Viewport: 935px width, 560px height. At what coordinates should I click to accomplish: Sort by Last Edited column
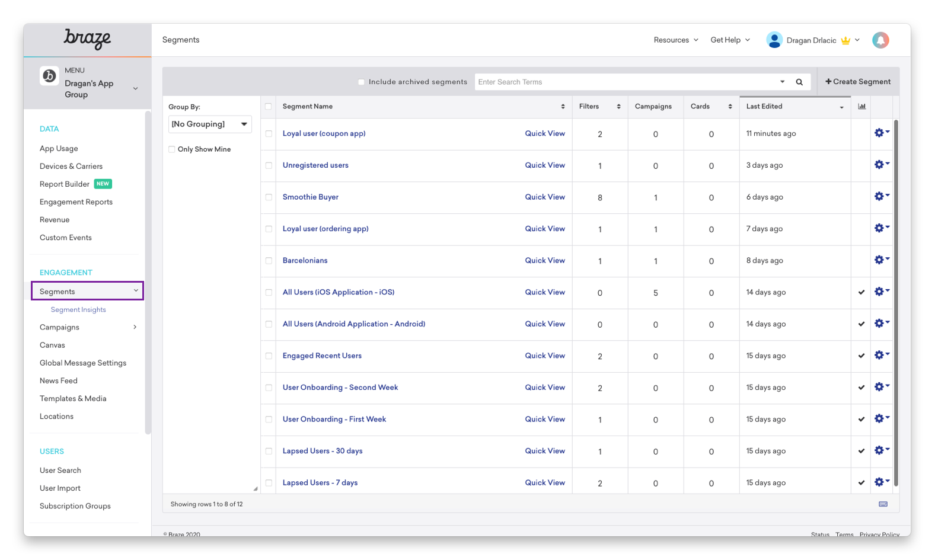[x=795, y=107]
